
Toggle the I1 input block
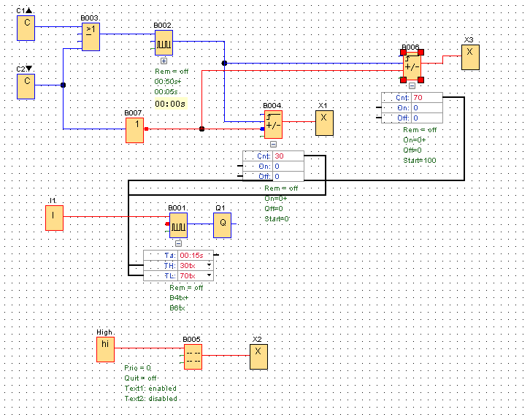pos(55,217)
